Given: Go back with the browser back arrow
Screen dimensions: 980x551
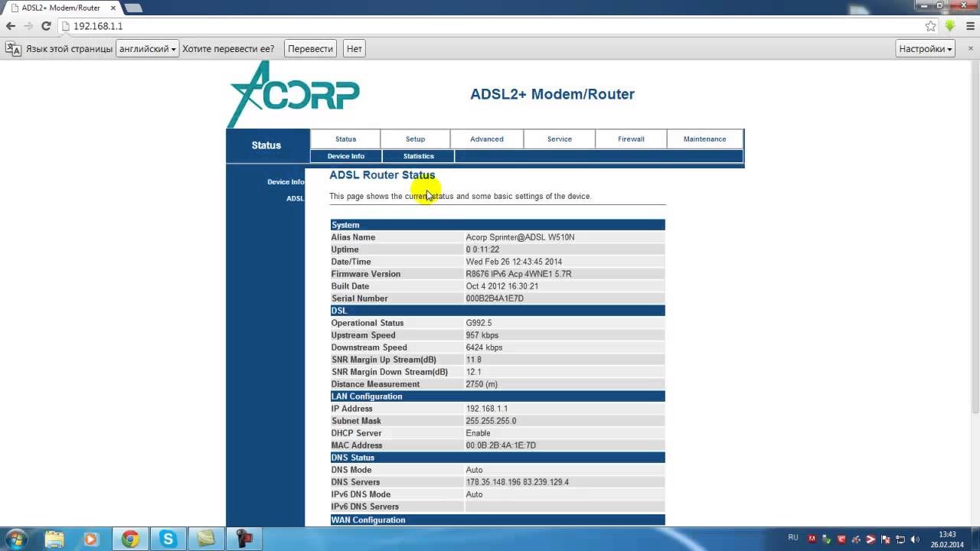Looking at the screenshot, I should coord(11,26).
